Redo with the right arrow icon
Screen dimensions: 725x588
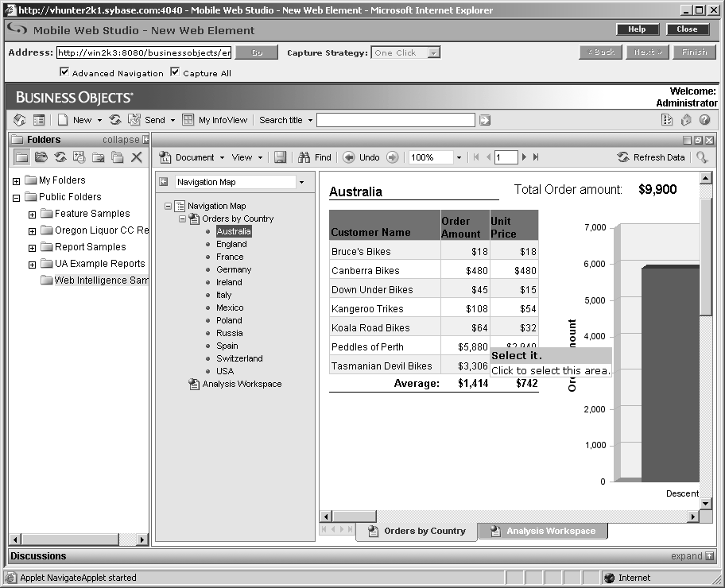[392, 157]
